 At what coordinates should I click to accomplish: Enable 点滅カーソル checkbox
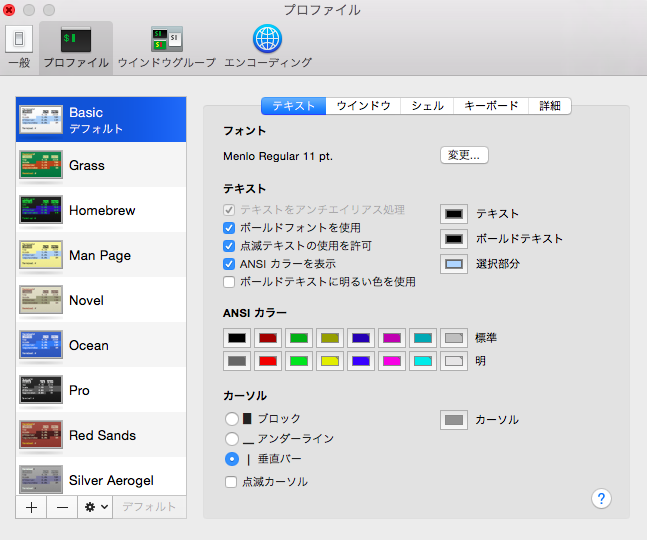point(231,482)
